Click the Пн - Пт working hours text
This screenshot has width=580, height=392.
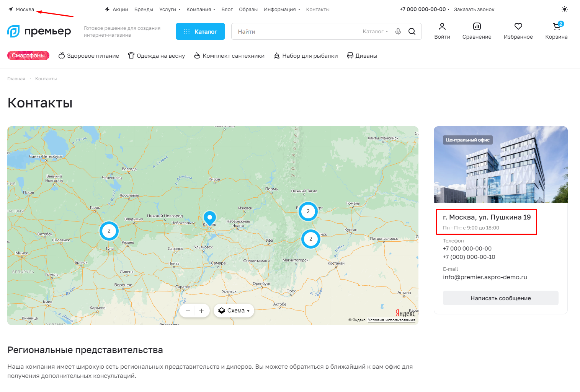coord(471,228)
